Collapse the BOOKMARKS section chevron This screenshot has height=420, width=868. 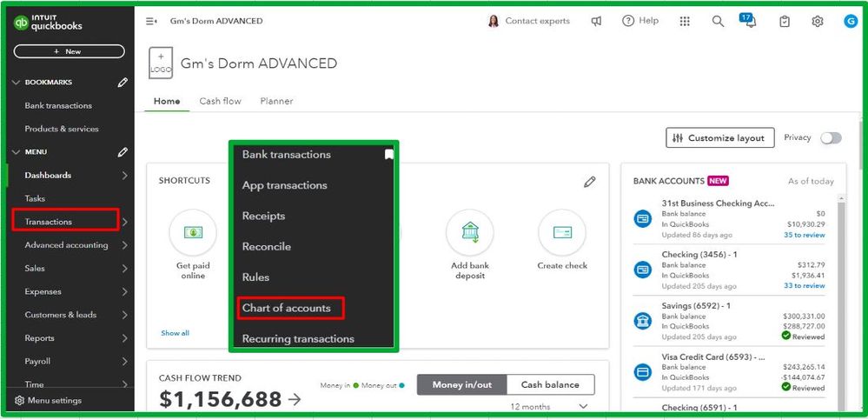16,82
